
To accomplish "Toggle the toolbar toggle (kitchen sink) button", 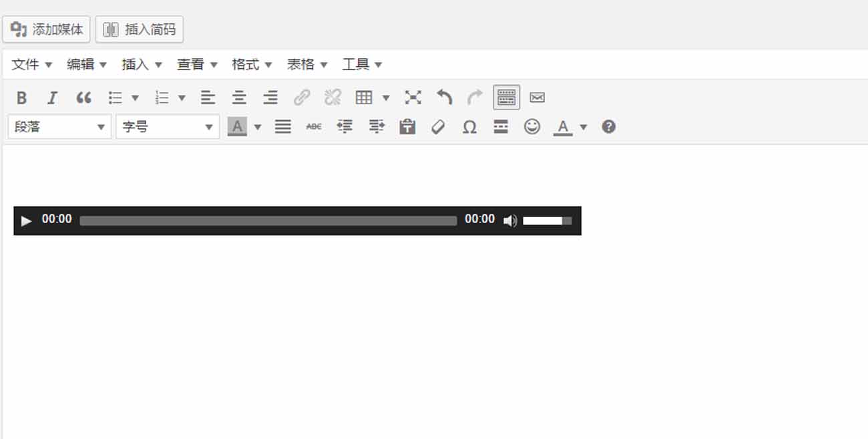I will 506,98.
